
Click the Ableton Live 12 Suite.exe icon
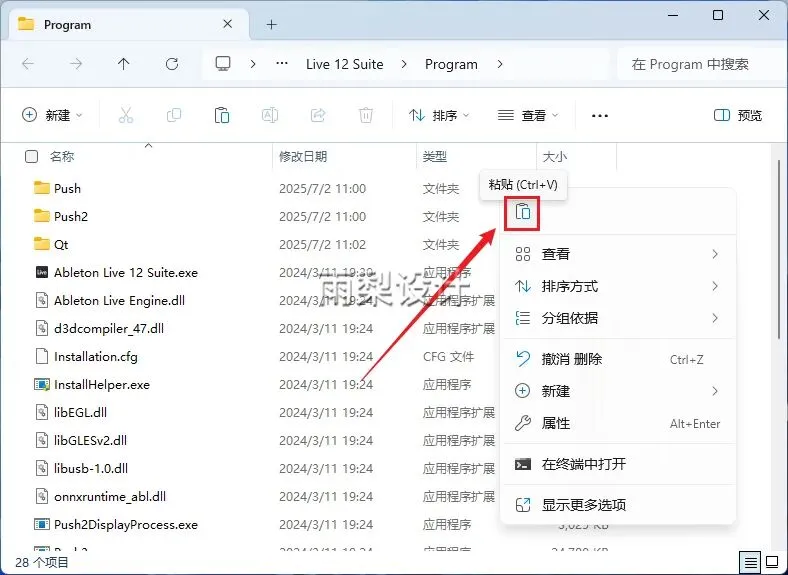(x=42, y=272)
